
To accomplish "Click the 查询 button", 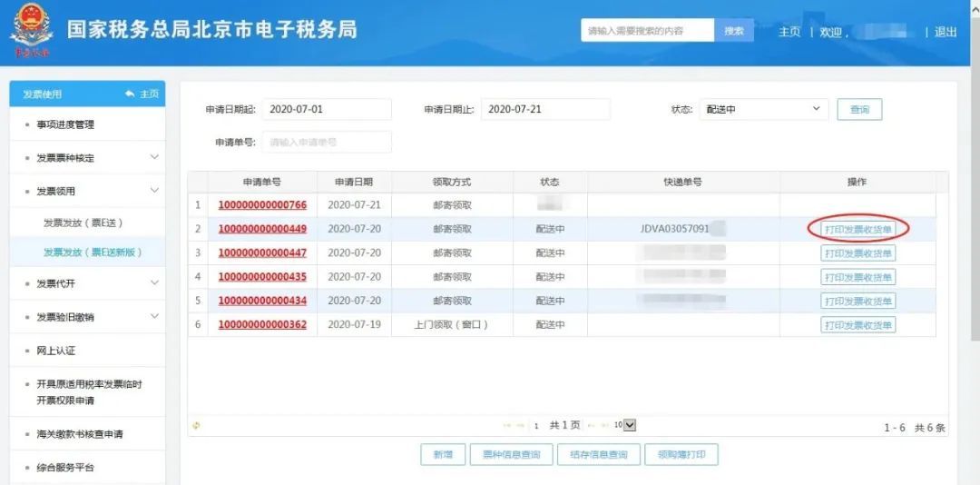I will pyautogui.click(x=858, y=110).
